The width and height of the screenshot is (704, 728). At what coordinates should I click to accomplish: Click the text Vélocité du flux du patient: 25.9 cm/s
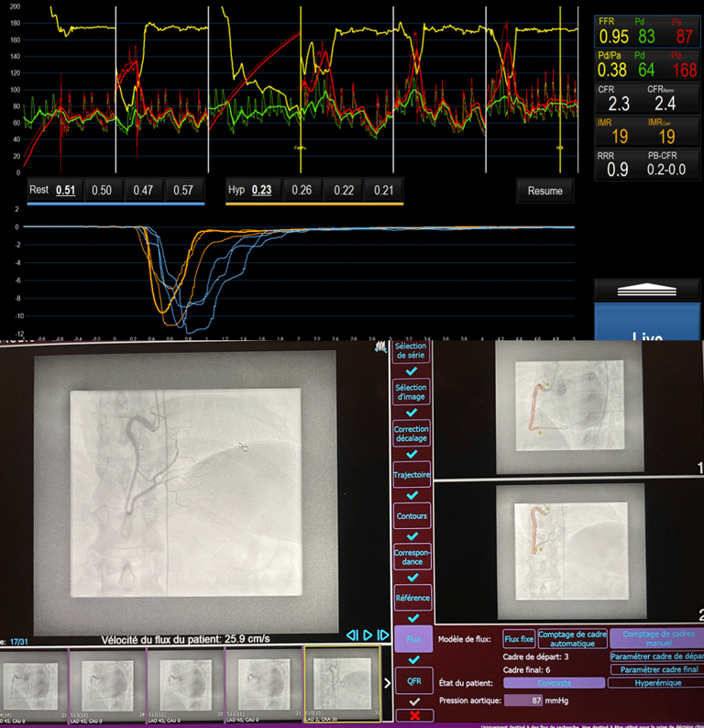tap(186, 639)
